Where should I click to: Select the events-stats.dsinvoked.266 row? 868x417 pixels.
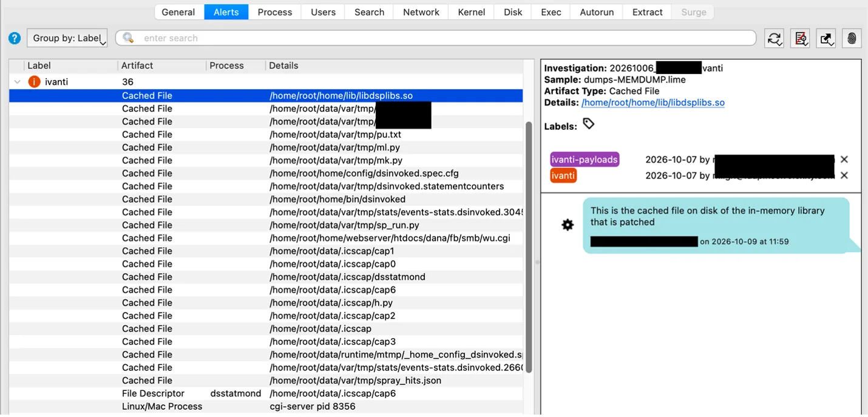click(x=266, y=367)
